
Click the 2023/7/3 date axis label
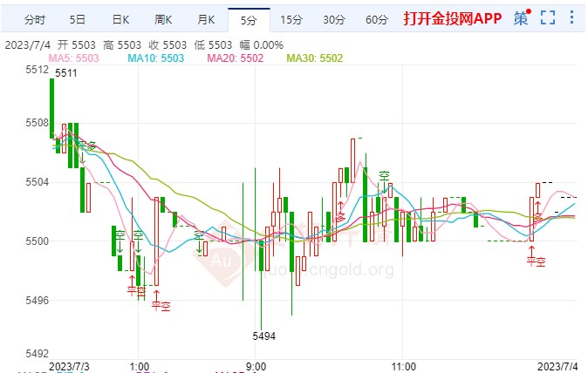point(69,366)
